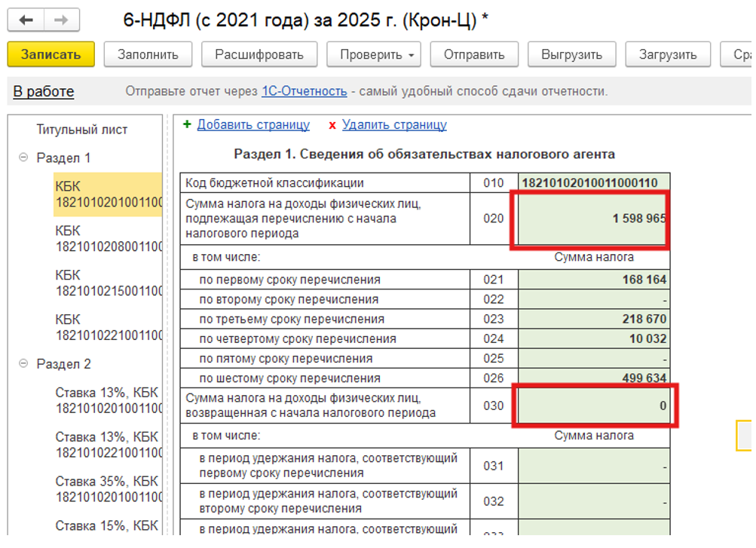Click the highlighted field 020 amount
This screenshot has height=548, width=756.
[x=590, y=220]
